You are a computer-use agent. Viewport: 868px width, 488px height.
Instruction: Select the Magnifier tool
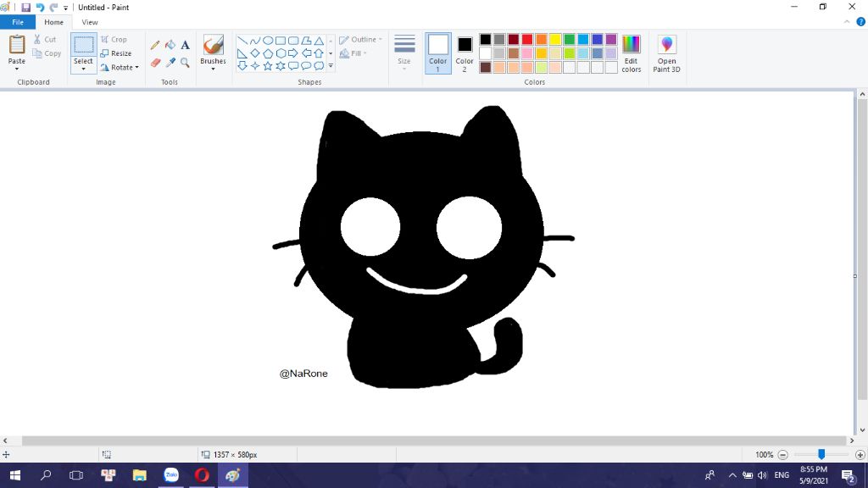(x=185, y=63)
